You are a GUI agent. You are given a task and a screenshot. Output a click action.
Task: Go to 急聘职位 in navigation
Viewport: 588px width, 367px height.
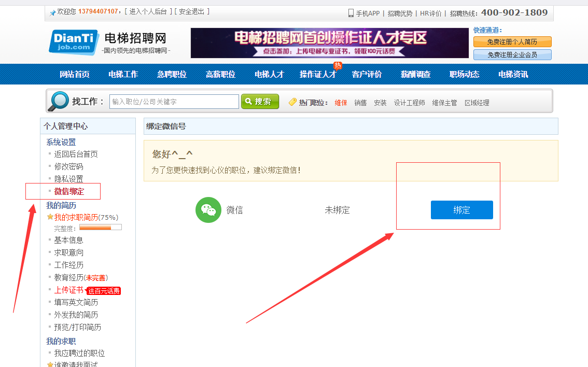click(x=172, y=74)
